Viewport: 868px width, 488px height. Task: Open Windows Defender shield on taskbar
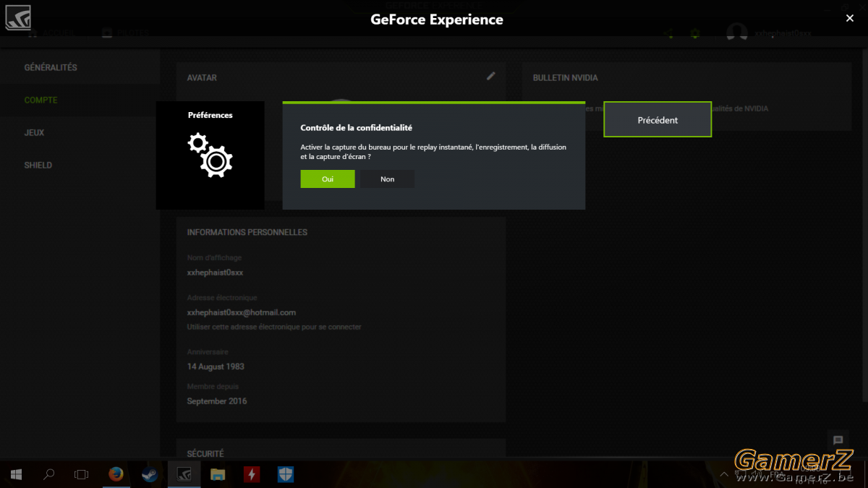pos(286,474)
